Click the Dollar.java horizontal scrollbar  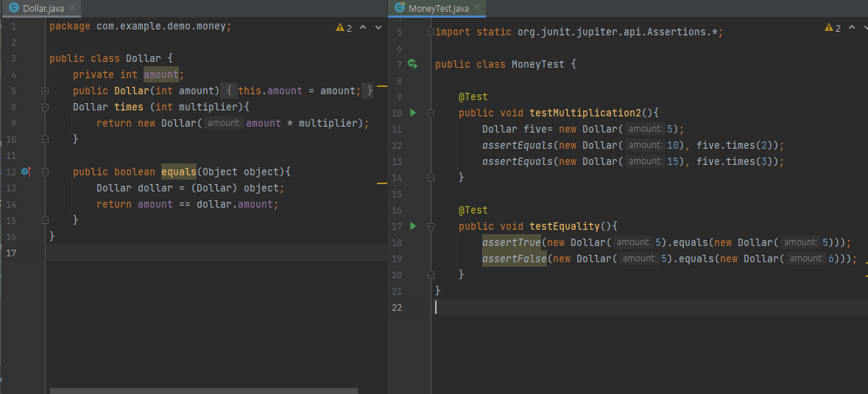(x=204, y=390)
